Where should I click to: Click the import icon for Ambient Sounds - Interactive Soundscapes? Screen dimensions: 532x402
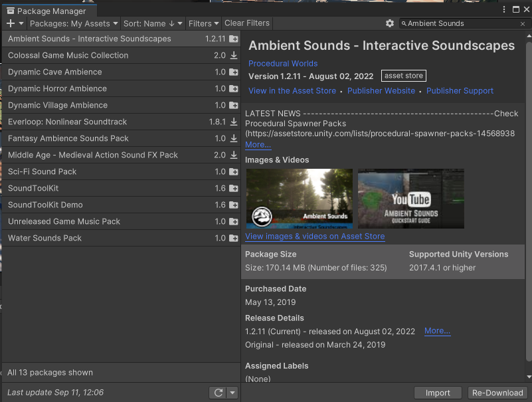pyautogui.click(x=233, y=39)
